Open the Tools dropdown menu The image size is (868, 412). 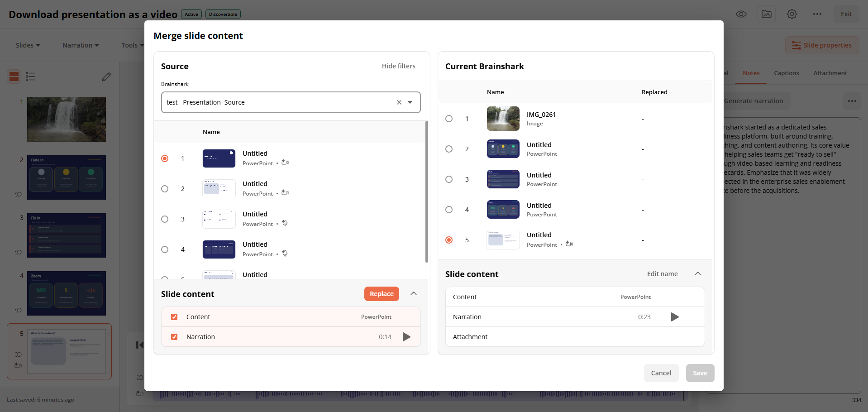click(132, 45)
